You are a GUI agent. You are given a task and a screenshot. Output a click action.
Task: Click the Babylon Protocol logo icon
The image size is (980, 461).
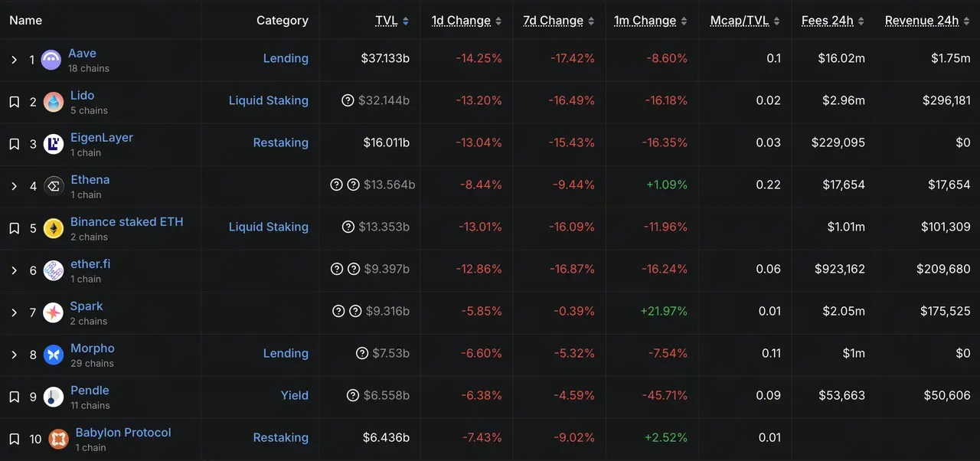[58, 439]
